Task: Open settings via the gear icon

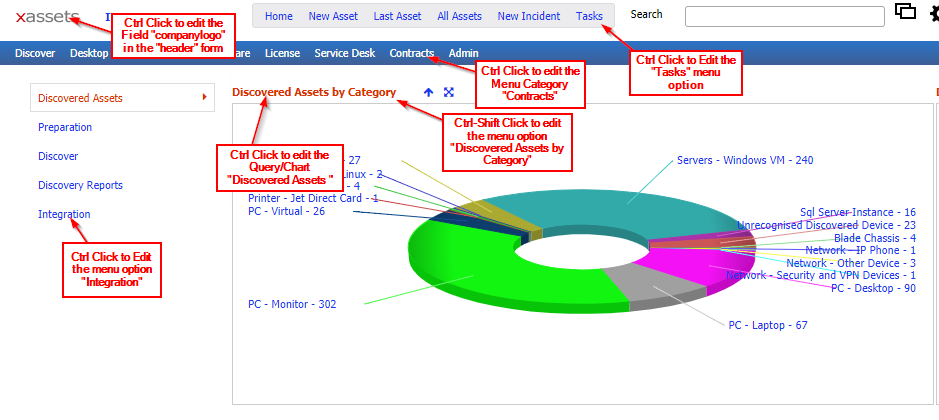Action: pyautogui.click(x=934, y=14)
